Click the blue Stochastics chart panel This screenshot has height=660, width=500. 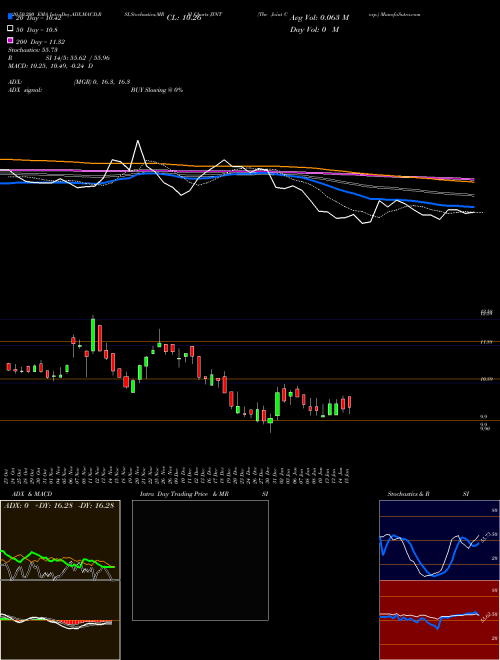coord(439,540)
